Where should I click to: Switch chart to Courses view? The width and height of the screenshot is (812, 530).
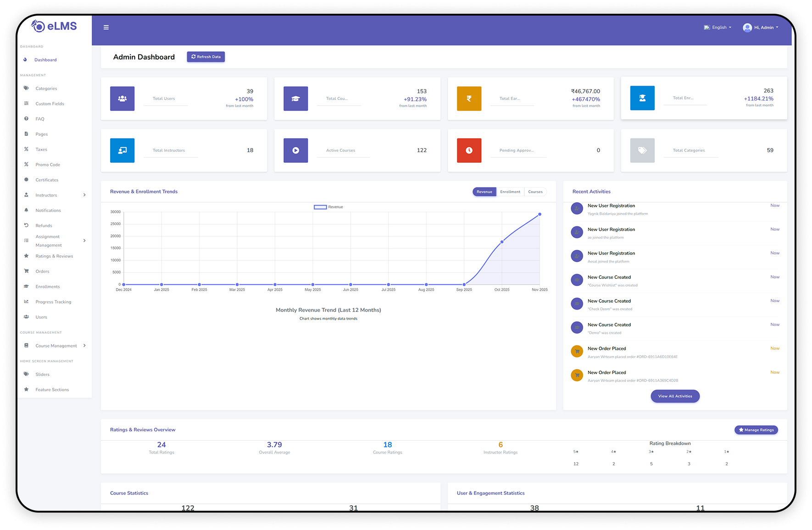[x=535, y=192]
